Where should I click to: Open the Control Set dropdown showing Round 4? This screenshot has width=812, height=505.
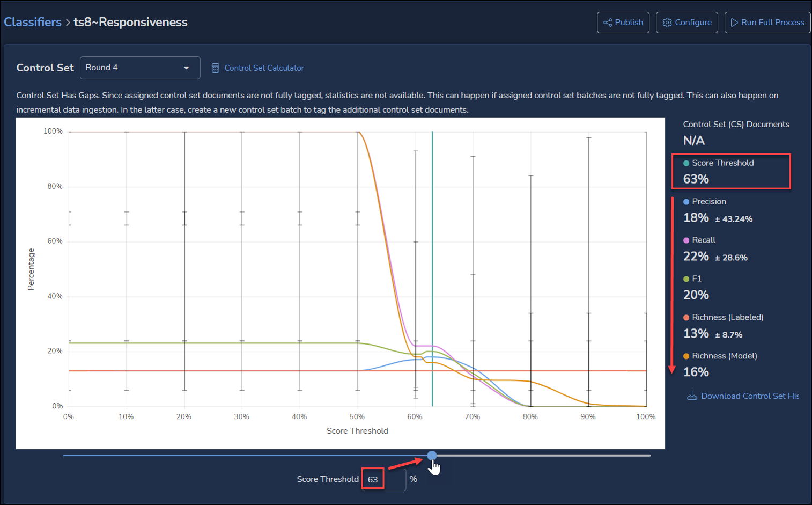(139, 68)
